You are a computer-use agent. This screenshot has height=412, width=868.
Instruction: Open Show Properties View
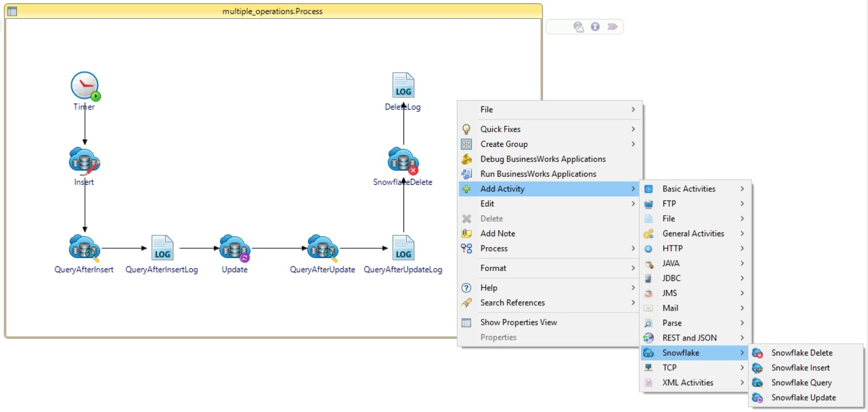point(518,323)
